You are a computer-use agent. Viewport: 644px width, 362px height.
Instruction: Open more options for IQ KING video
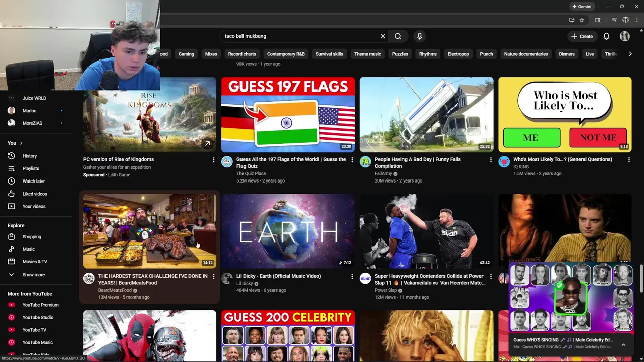[x=629, y=160]
